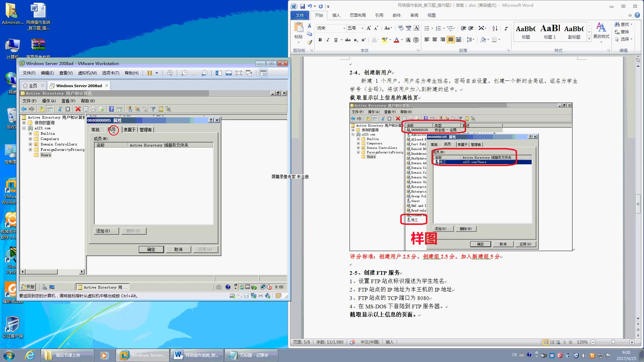The height and width of the screenshot is (362, 644).
Task: Open the font name dropdown 仿宋
Action: pos(344,28)
